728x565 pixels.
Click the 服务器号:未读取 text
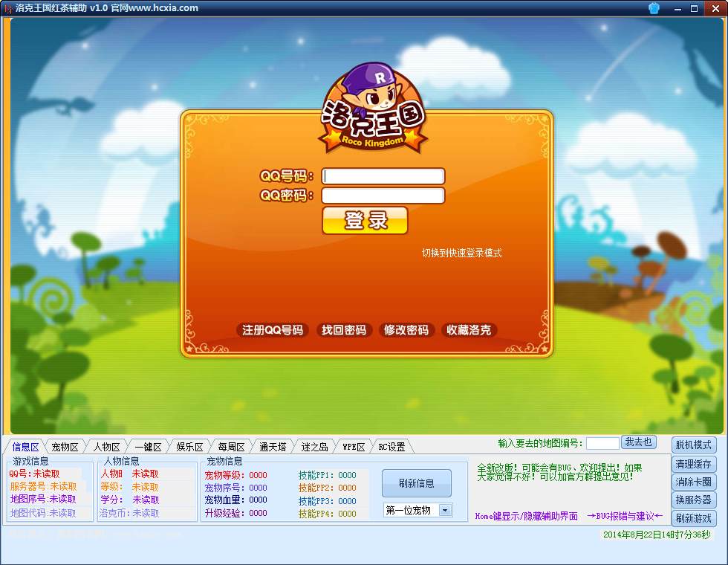[x=43, y=486]
